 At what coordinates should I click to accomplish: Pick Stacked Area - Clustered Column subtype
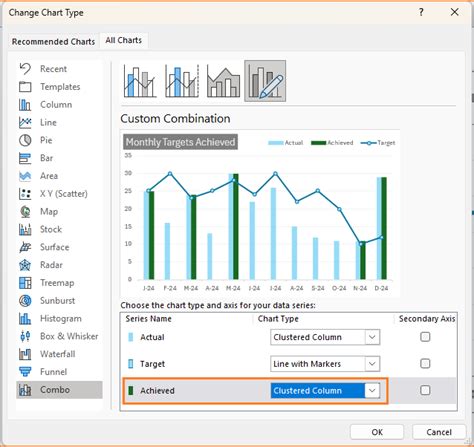[223, 81]
